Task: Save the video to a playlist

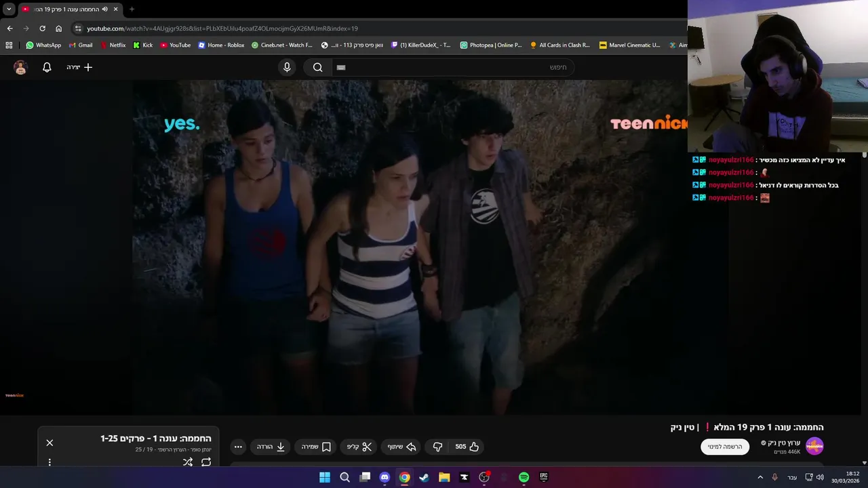Action: tap(316, 447)
